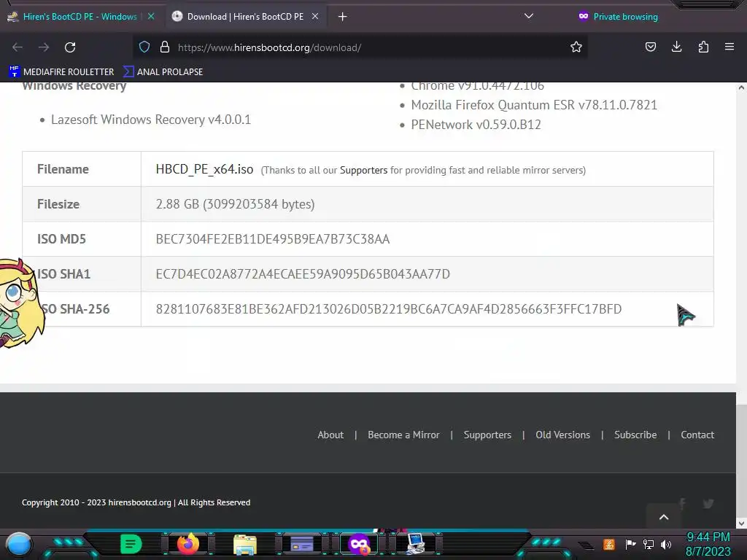Open the orange tray application icon
The image size is (747, 560).
[609, 544]
